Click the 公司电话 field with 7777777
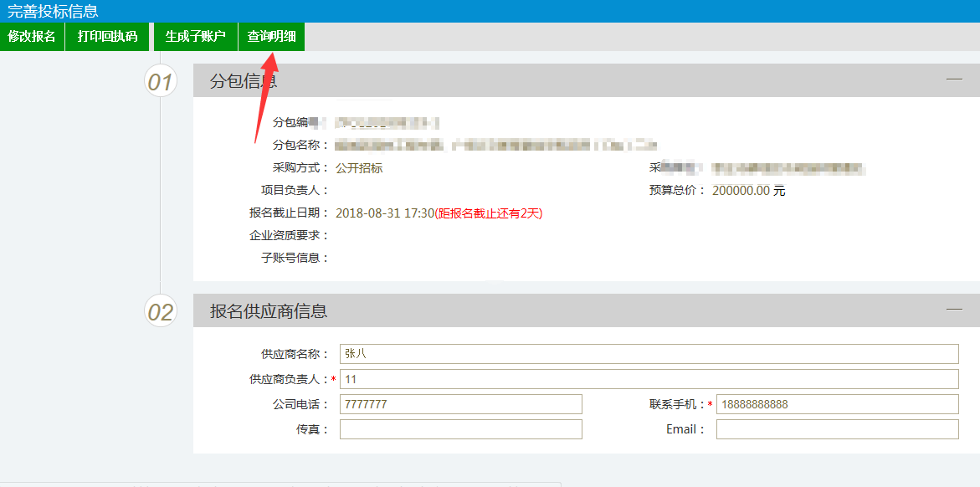The image size is (980, 487). [x=460, y=404]
